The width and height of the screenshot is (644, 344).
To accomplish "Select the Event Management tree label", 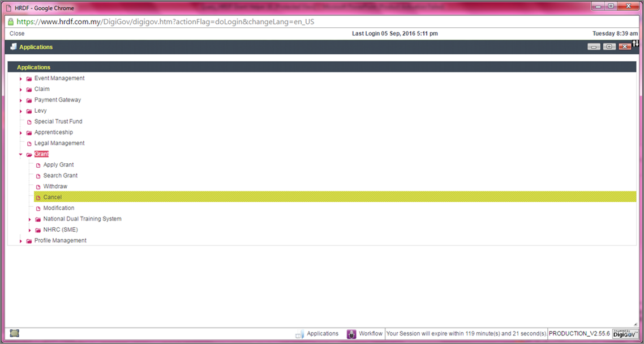I will pyautogui.click(x=59, y=78).
